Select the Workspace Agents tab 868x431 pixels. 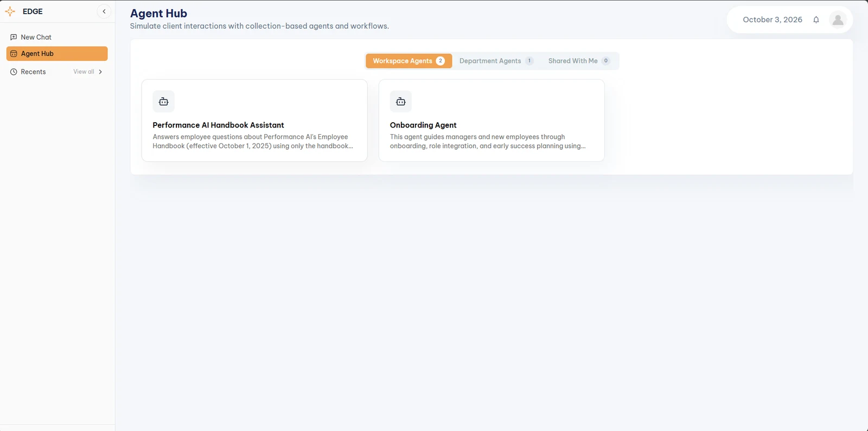click(409, 61)
